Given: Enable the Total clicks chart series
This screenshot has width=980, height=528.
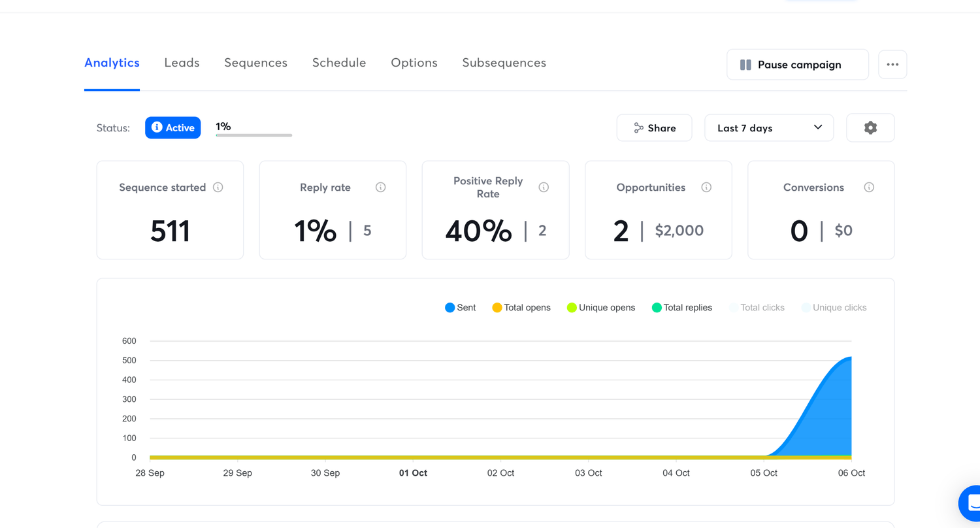Looking at the screenshot, I should coord(757,308).
